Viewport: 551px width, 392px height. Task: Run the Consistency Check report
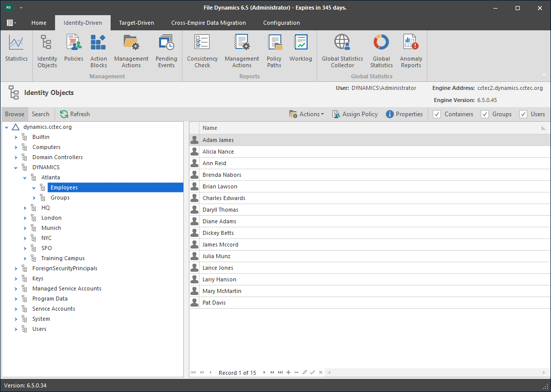point(202,51)
